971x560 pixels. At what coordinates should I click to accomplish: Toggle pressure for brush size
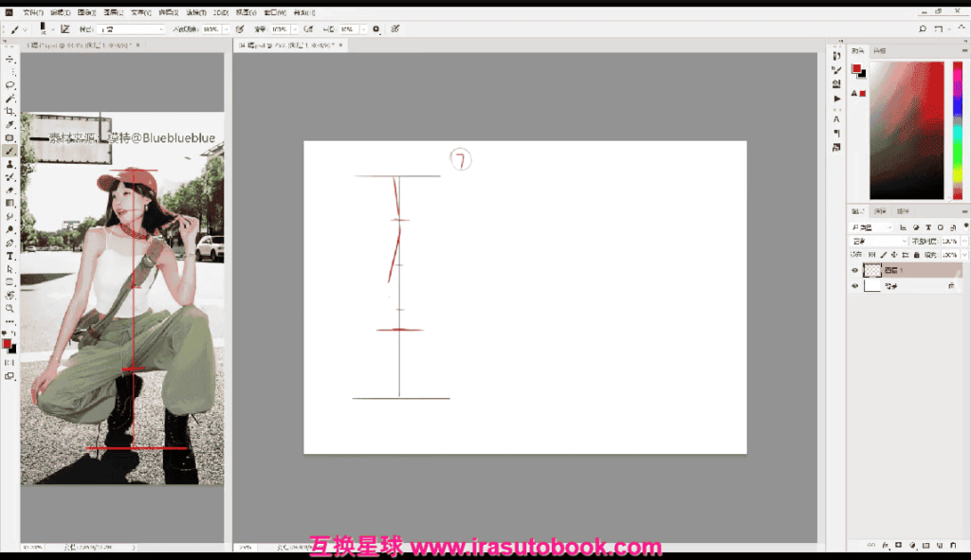point(395,29)
